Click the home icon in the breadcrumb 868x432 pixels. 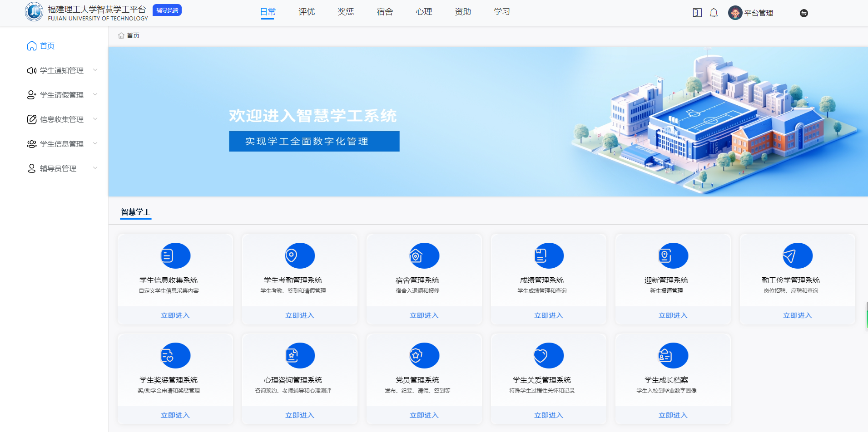pyautogui.click(x=121, y=35)
